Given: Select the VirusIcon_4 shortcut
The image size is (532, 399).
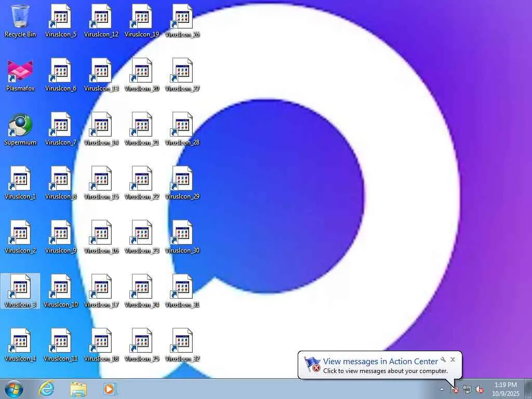Looking at the screenshot, I should click(20, 345).
